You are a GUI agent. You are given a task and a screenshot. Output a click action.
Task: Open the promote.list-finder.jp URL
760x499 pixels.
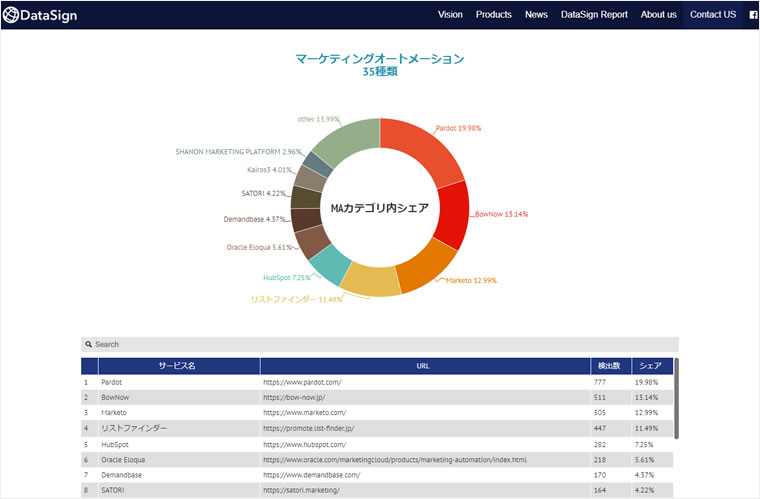[308, 428]
